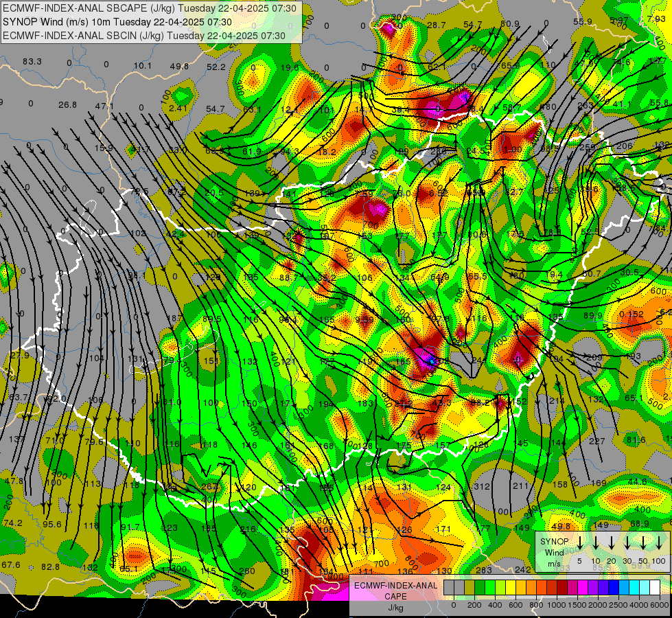Pick the yellow swatch left of 600
Viewport: 672px width, 618px height.
pyautogui.click(x=511, y=588)
